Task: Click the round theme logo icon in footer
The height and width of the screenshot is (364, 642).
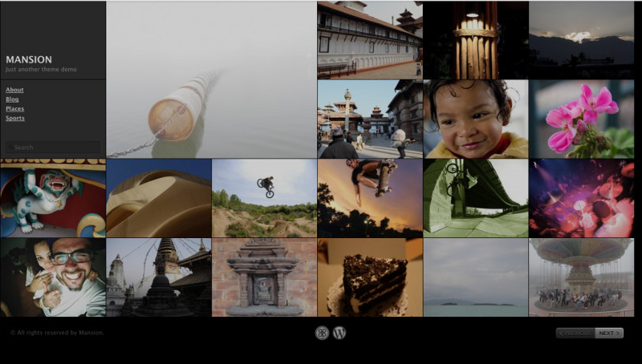Action: click(322, 333)
